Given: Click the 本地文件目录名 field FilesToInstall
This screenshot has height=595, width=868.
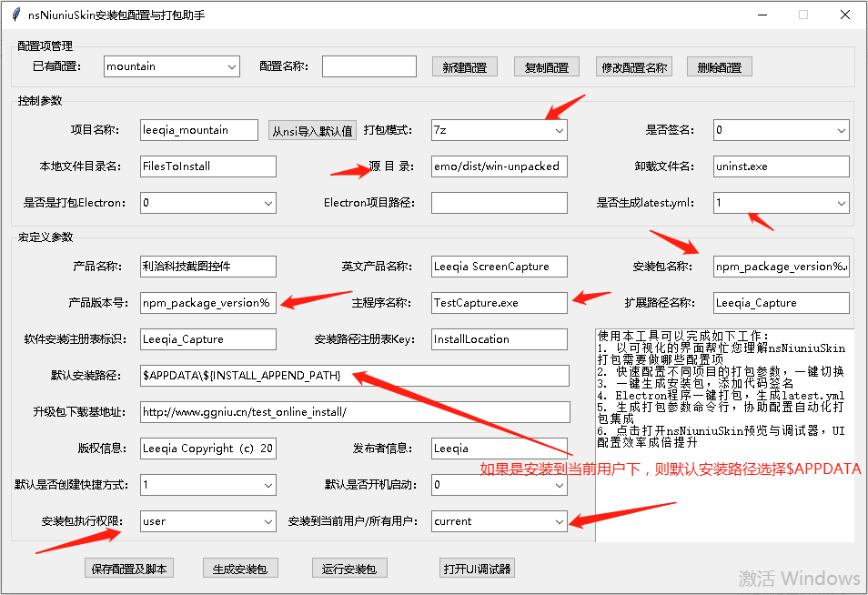Looking at the screenshot, I should (208, 166).
